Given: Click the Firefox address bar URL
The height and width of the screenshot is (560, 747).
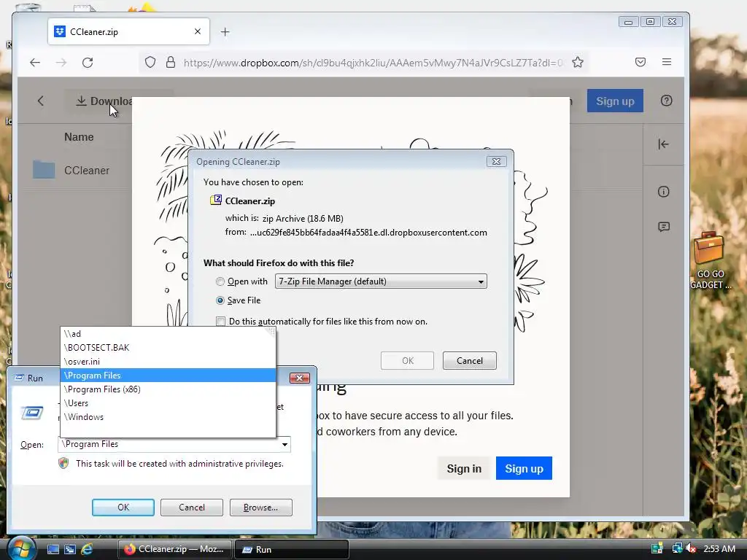Looking at the screenshot, I should [x=373, y=63].
